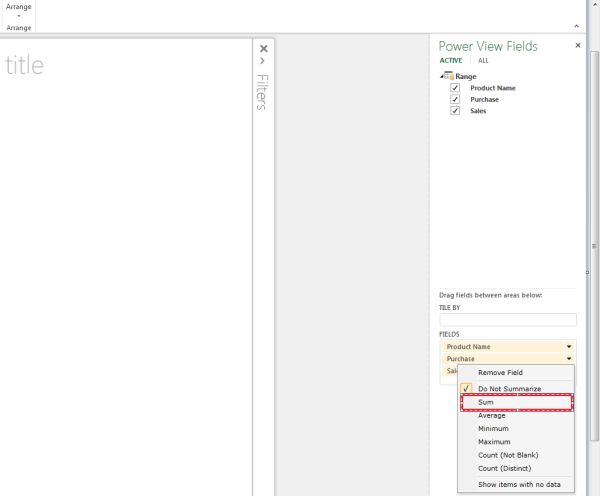Image resolution: width=600 pixels, height=496 pixels.
Task: Open the Arrange dropdown in ribbon
Action: click(x=18, y=10)
